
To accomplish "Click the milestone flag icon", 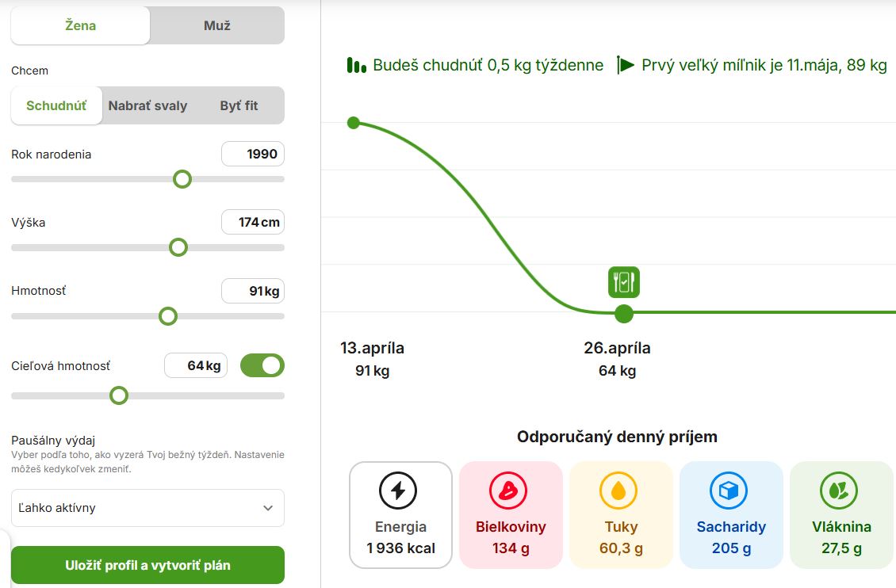I will pos(626,65).
